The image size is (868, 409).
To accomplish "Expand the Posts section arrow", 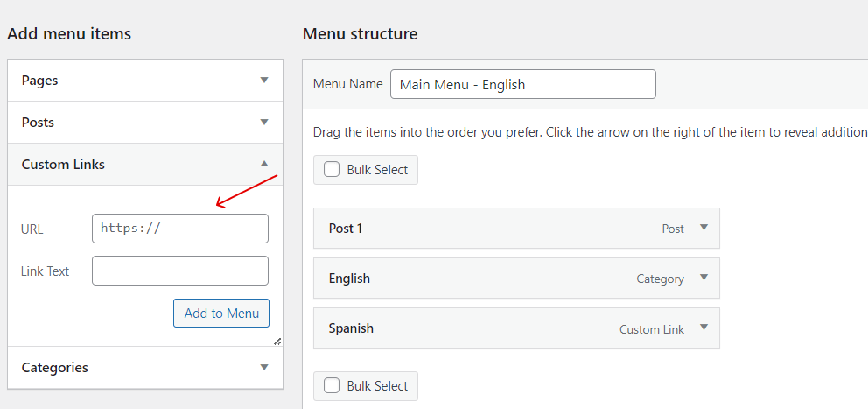I will (264, 123).
